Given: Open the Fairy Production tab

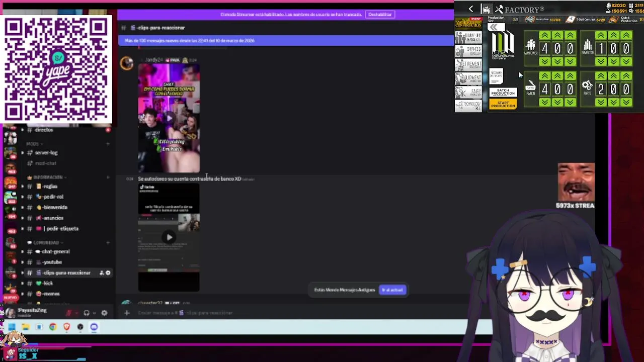Looking at the screenshot, I should 468,92.
